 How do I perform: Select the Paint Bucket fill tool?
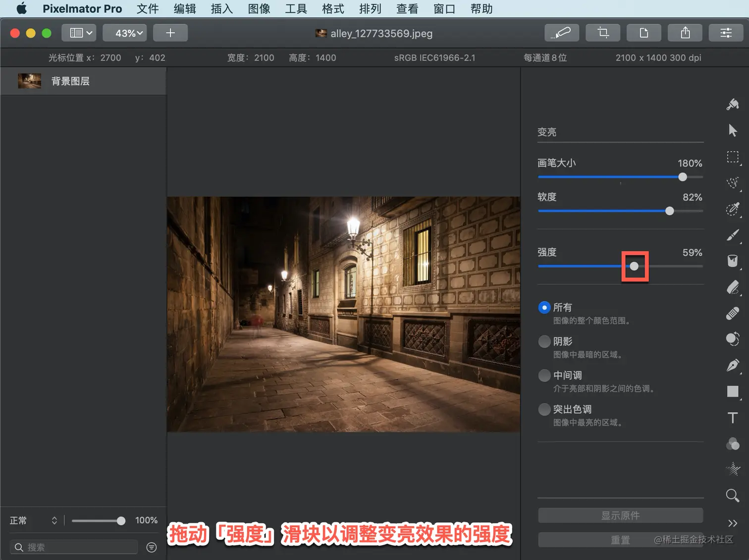tap(733, 261)
